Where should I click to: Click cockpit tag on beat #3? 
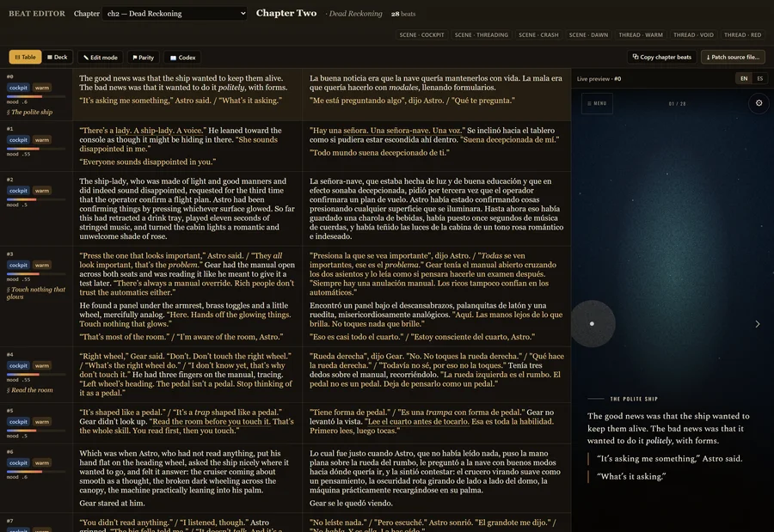(18, 265)
